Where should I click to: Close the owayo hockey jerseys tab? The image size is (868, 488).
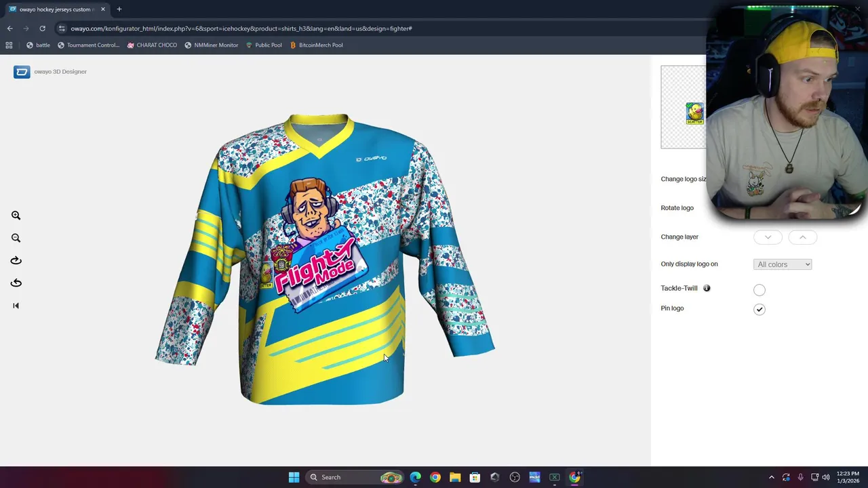103,9
